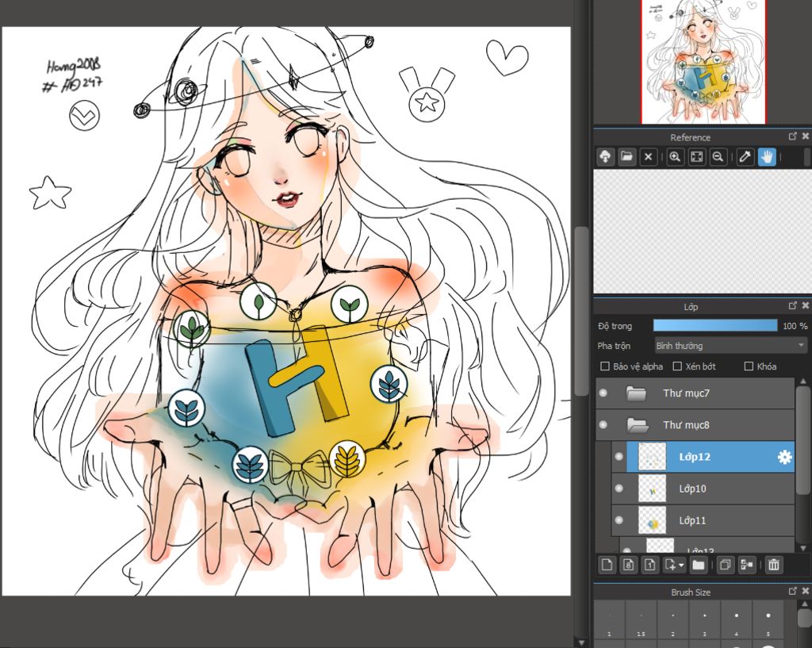Fit the reference image to the panel
The height and width of the screenshot is (648, 812).
(696, 156)
